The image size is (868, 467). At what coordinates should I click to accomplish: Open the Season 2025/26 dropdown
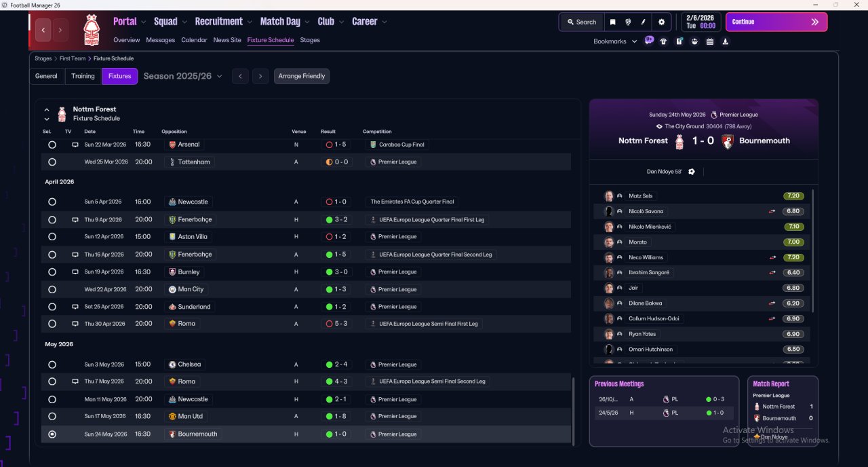tap(183, 76)
